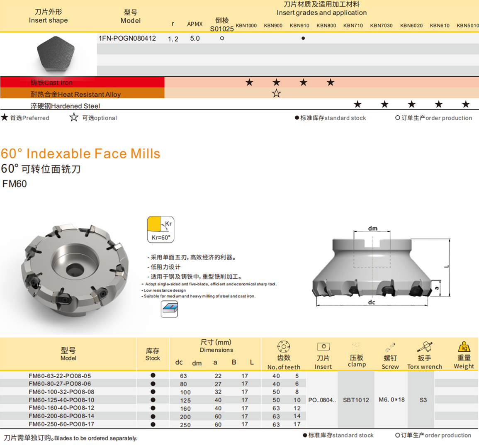Click the yellow Weight kg icon
The width and height of the screenshot is (479, 448).
464,347
